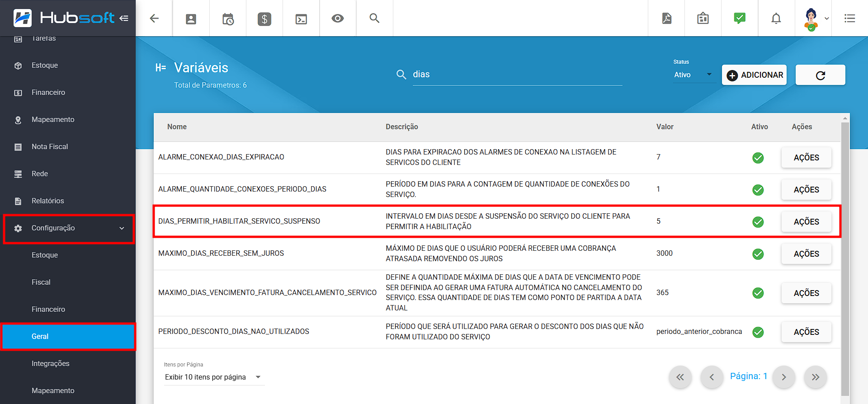Open Relatórios menu
868x404 pixels.
pos(68,201)
